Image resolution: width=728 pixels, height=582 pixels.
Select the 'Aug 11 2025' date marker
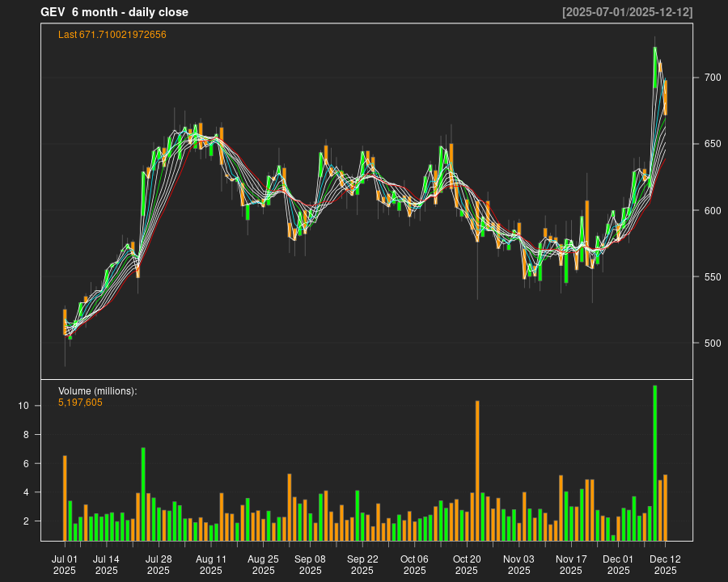point(210,564)
